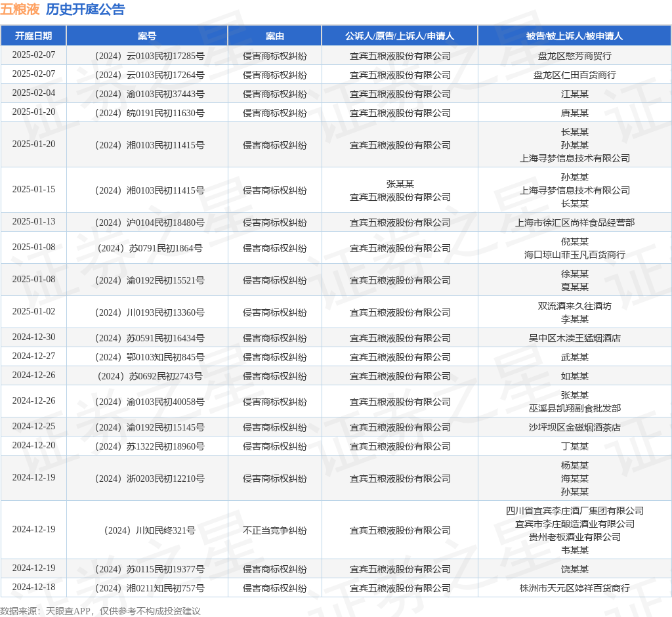Select case number 湘0211知民初757号
This screenshot has height=617, width=672.
point(150,588)
